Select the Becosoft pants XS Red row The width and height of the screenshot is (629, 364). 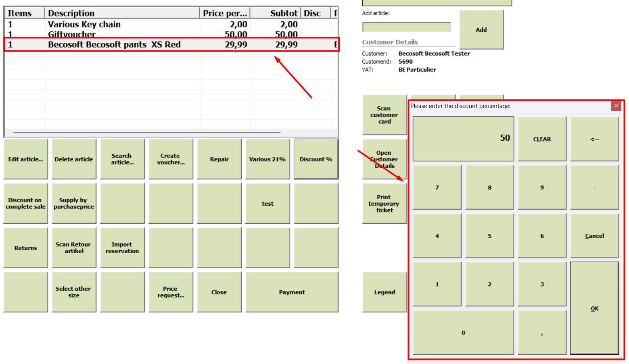tap(171, 44)
